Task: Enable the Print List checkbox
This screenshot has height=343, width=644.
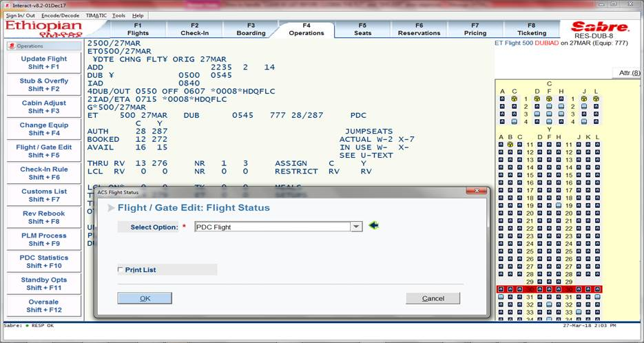Action: click(121, 269)
